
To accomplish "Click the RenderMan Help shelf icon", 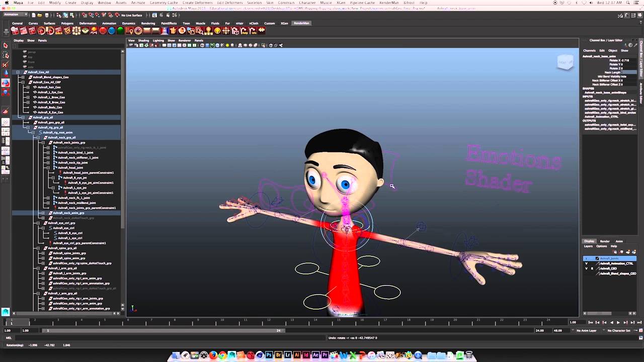I will (244, 31).
